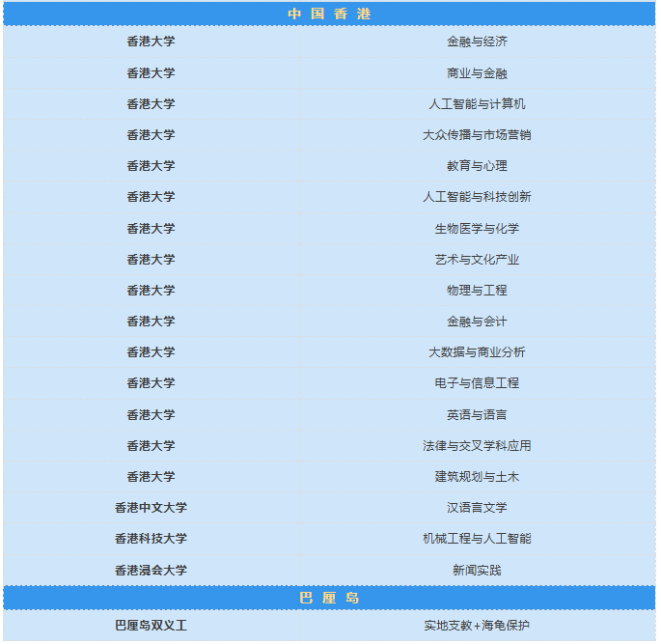Screen dimensions: 661x644
Task: Click the 香港中文大学 school name
Action: 151,508
